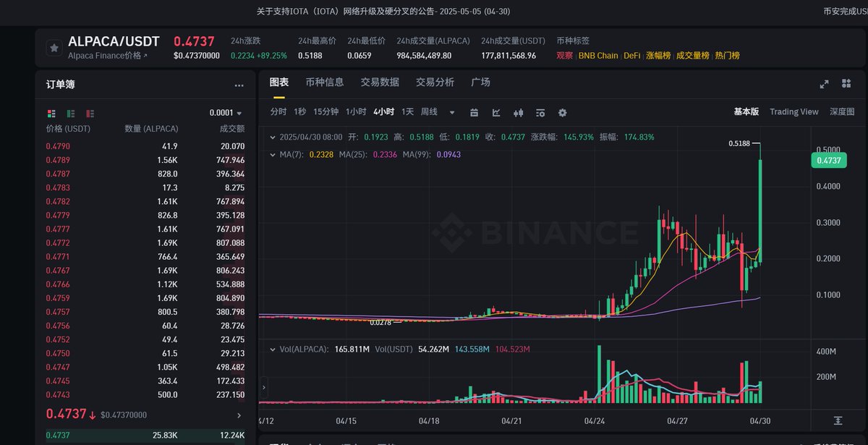Open the chart calendar date picker icon
Viewport: 868px width, 445px height.
click(x=475, y=112)
